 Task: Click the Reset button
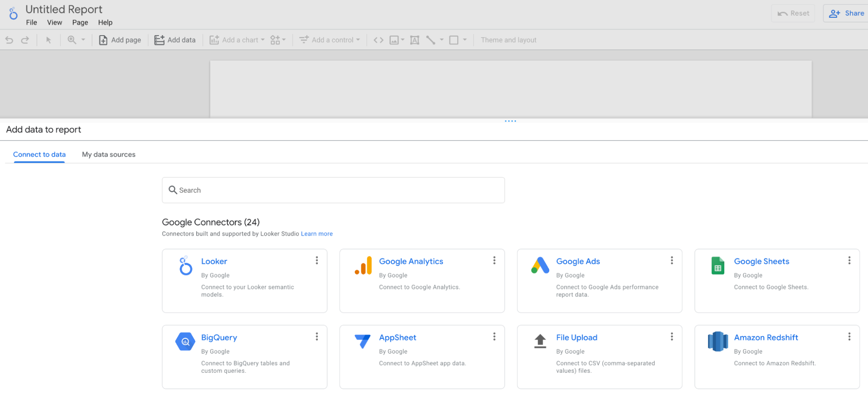coord(793,13)
